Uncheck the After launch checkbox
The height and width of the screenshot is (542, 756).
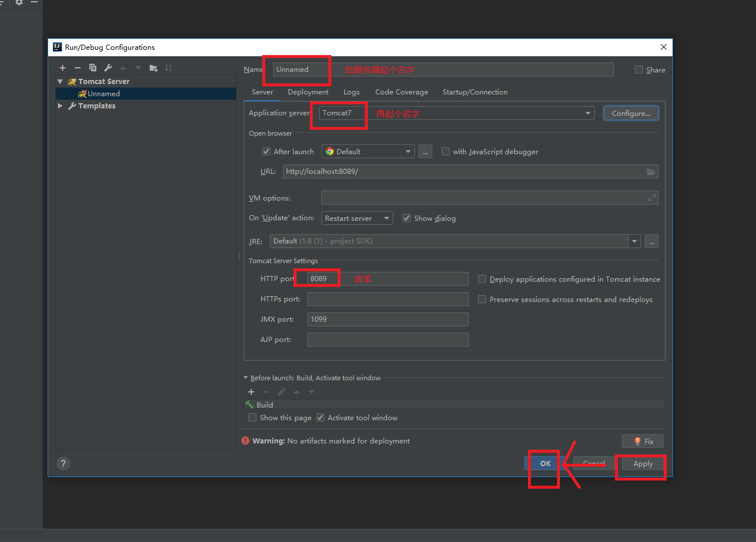tap(266, 151)
